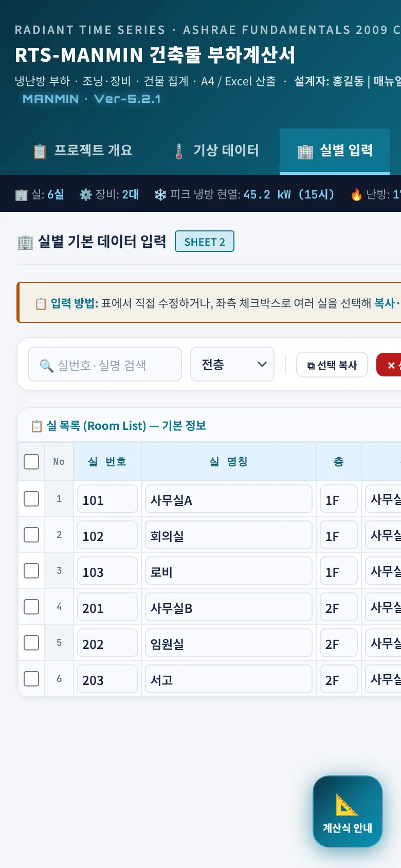Click the No column header

tap(59, 462)
